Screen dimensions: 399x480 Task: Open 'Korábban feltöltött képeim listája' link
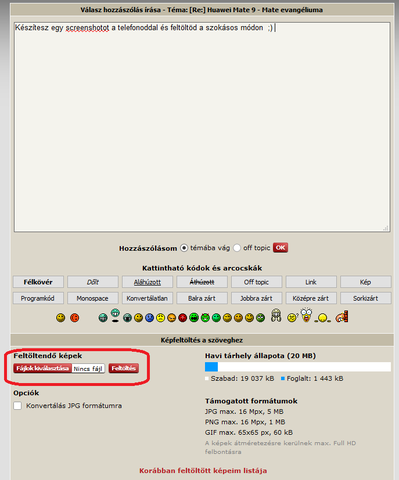coord(203,471)
